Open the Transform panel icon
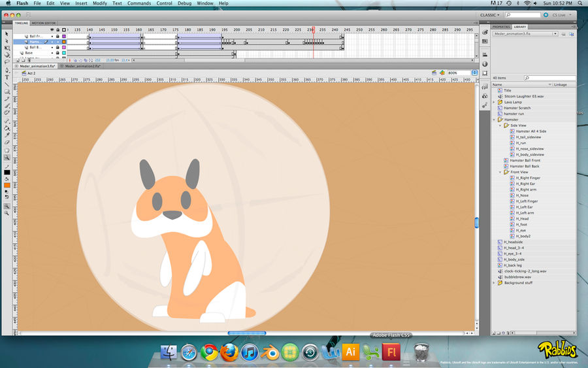 click(x=485, y=73)
